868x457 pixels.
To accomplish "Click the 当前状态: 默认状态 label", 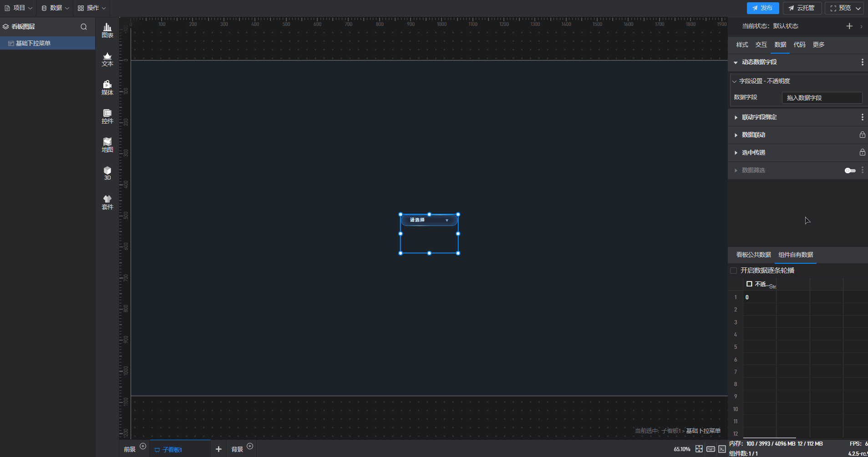I will 770,26.
